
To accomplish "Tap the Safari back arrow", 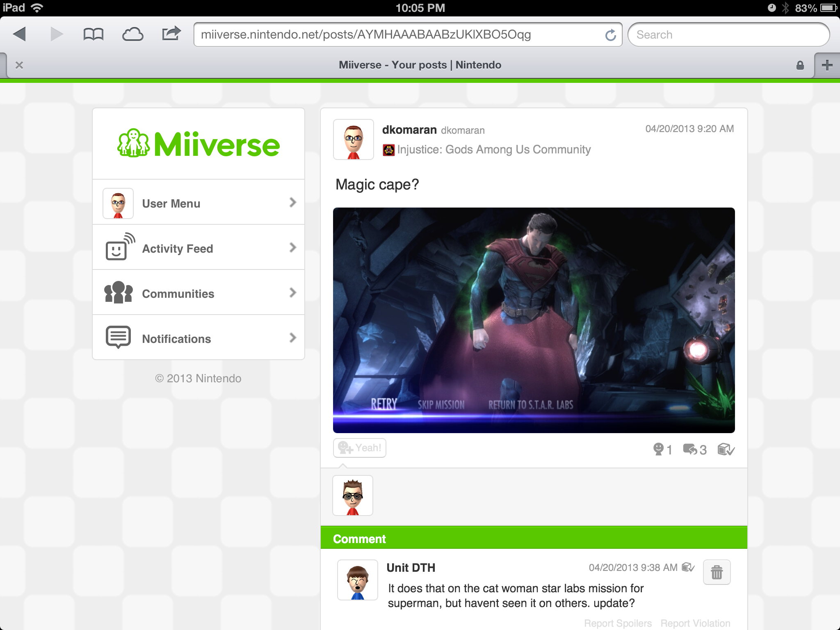I will click(19, 34).
